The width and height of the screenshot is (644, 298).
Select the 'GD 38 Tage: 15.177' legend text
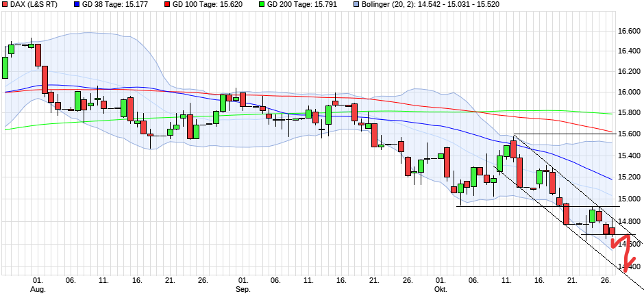point(115,5)
